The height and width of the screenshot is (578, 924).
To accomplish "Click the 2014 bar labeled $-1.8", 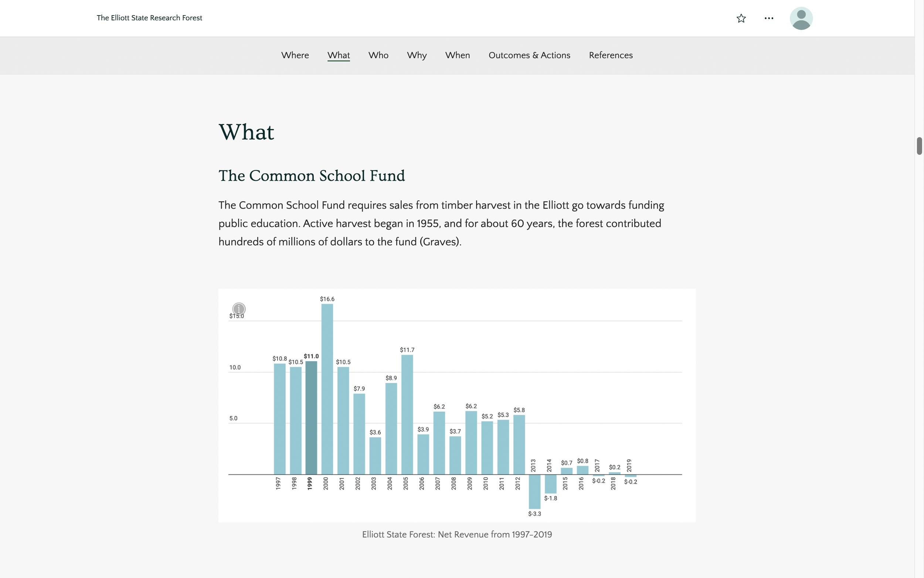I will click(550, 484).
